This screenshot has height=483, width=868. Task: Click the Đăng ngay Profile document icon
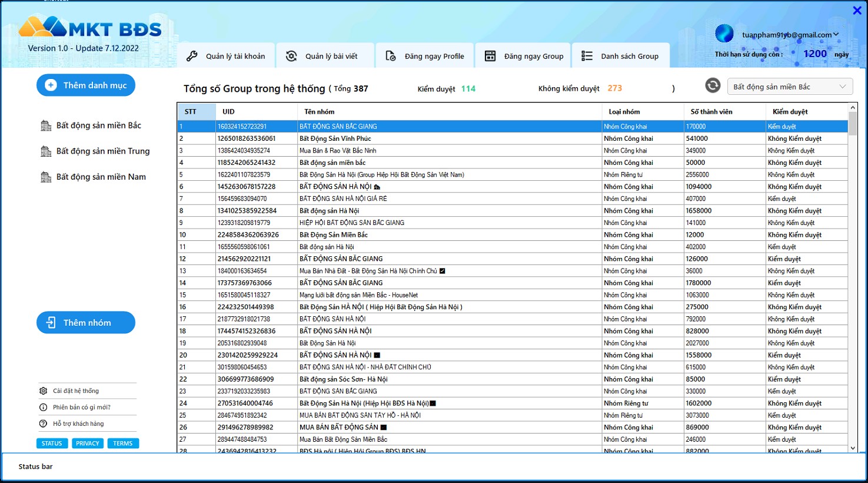[391, 56]
